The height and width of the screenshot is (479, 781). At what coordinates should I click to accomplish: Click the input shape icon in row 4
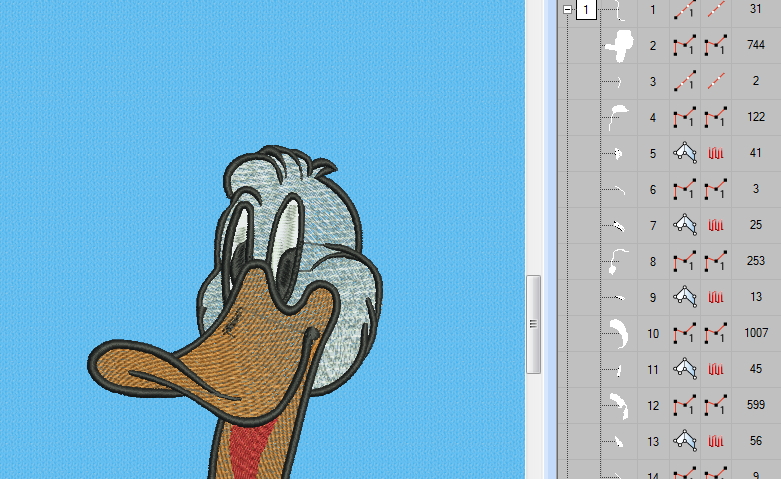685,118
